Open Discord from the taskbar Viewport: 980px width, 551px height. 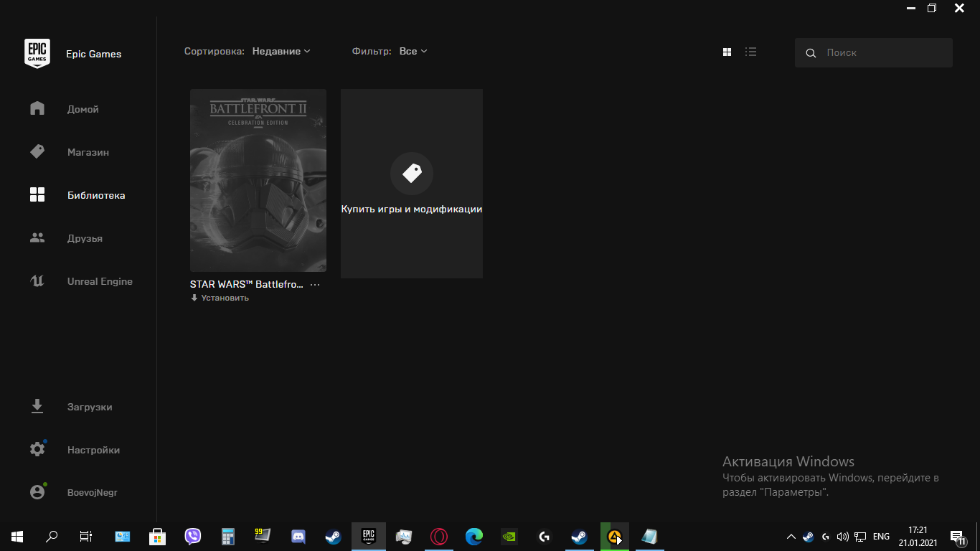tap(298, 536)
